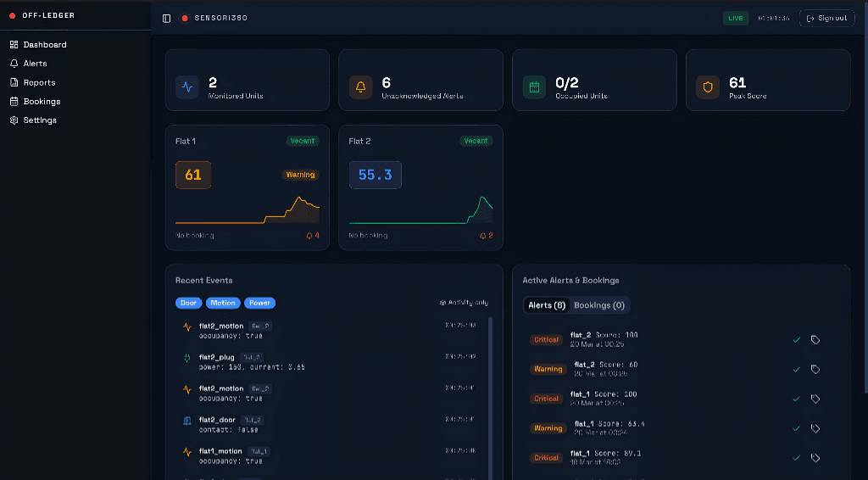Click the 'flat1_motion' event name
The width and height of the screenshot is (868, 480).
221,451
